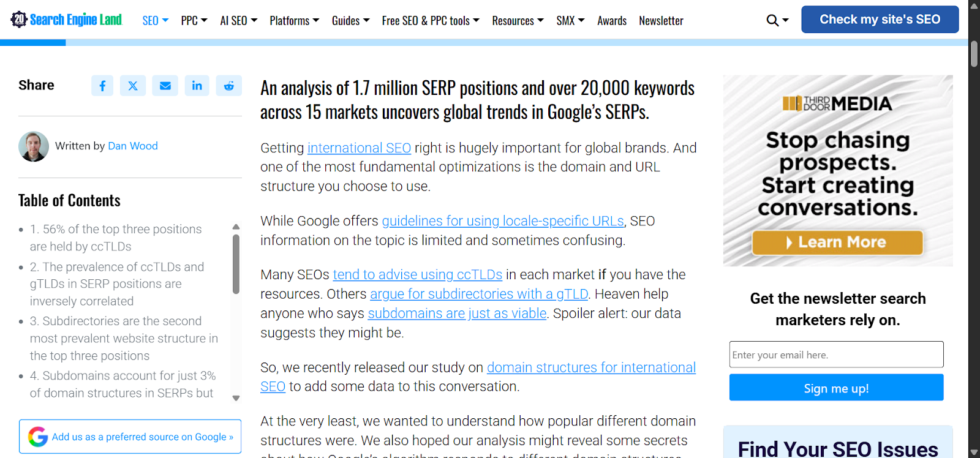The image size is (980, 458).
Task: Click the reading progress bar
Action: point(484,43)
